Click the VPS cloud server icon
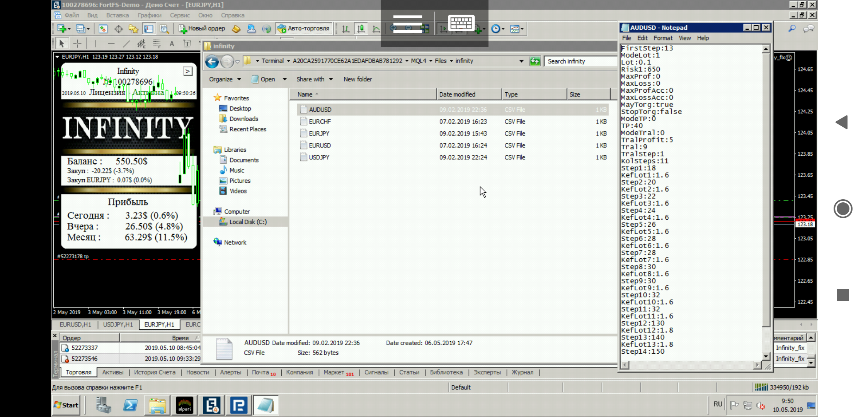 [251, 29]
